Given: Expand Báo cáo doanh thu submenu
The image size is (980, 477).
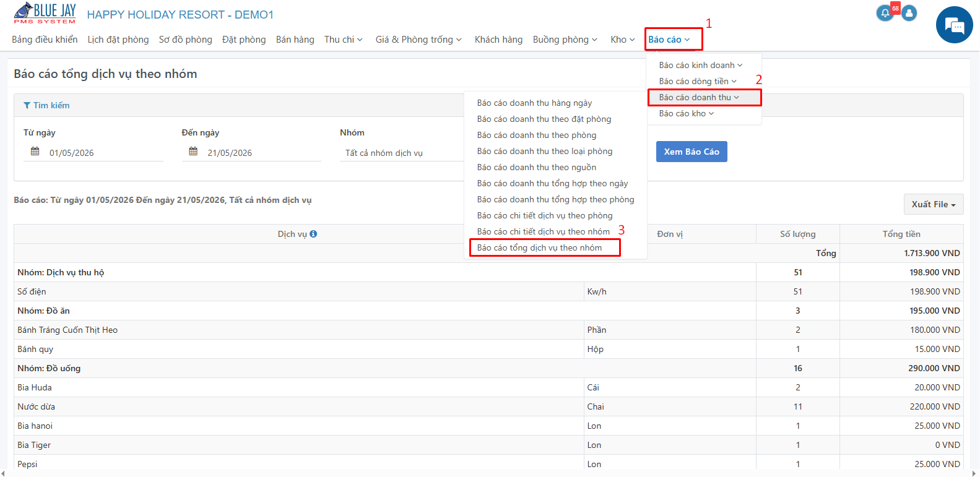Looking at the screenshot, I should point(699,97).
